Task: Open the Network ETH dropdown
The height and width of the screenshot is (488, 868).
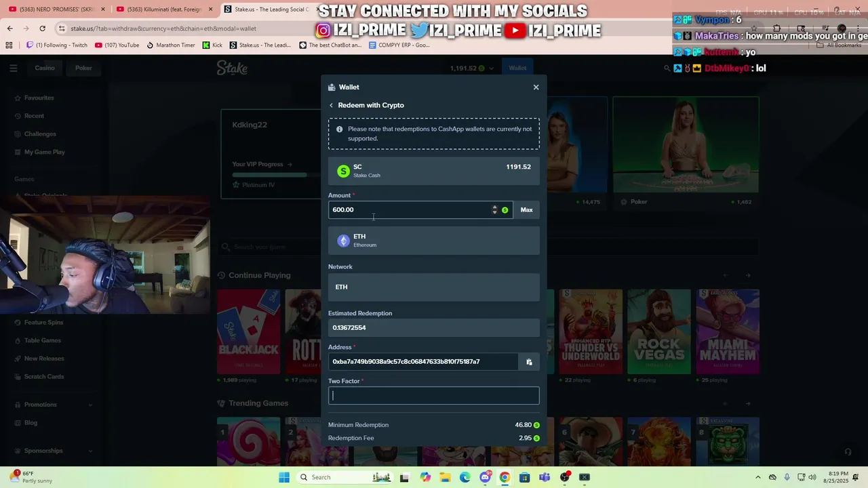Action: click(x=434, y=287)
